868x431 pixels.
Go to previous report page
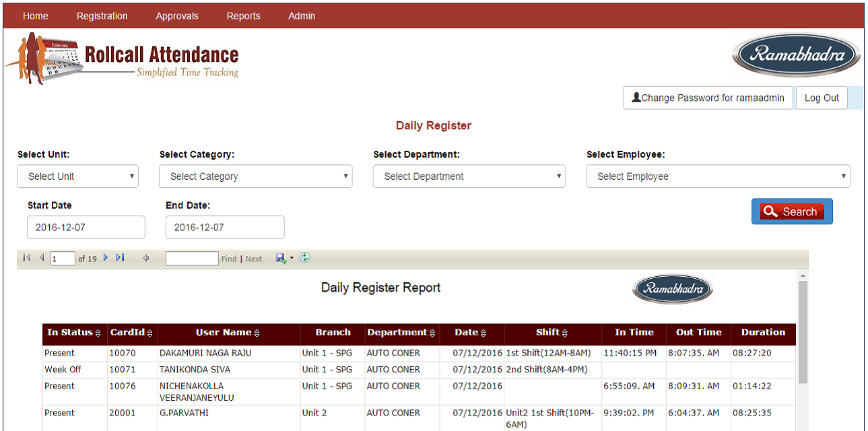tap(42, 258)
